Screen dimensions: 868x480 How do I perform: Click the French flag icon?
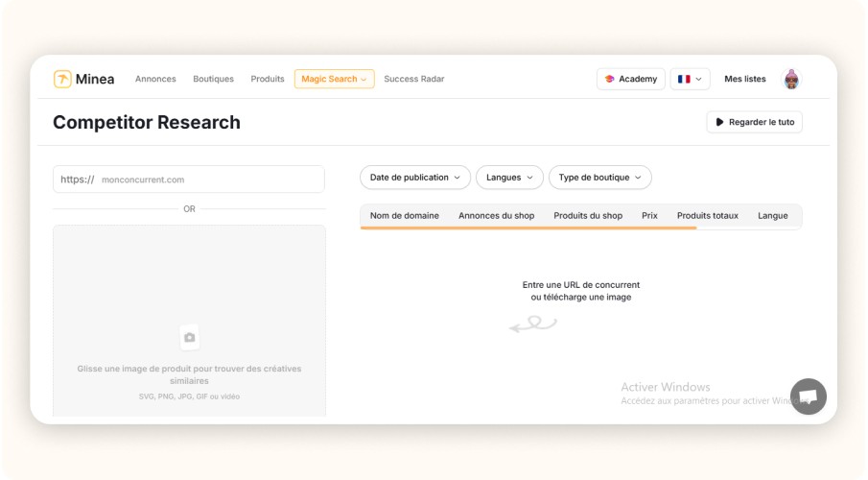point(684,79)
